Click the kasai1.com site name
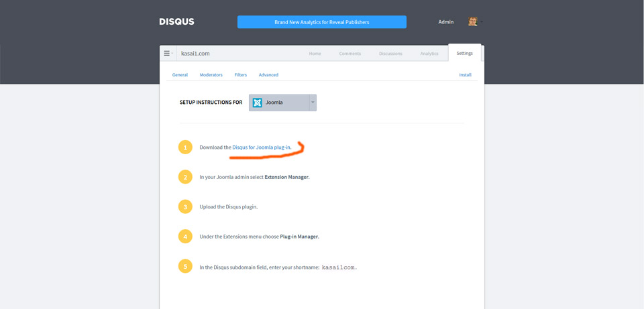Screen dimensions: 644x309 pyautogui.click(x=195, y=54)
